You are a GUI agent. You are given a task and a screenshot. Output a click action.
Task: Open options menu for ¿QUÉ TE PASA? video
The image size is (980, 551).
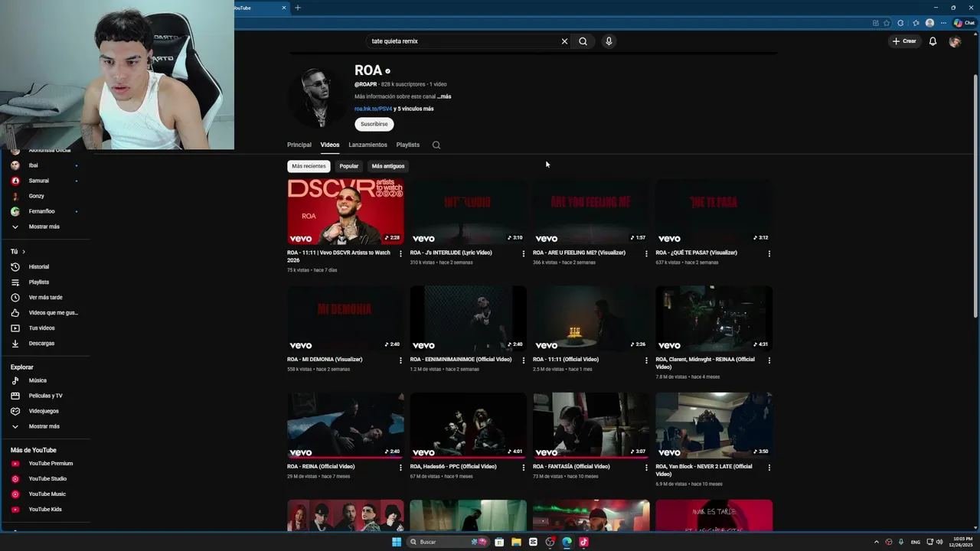[x=769, y=253]
